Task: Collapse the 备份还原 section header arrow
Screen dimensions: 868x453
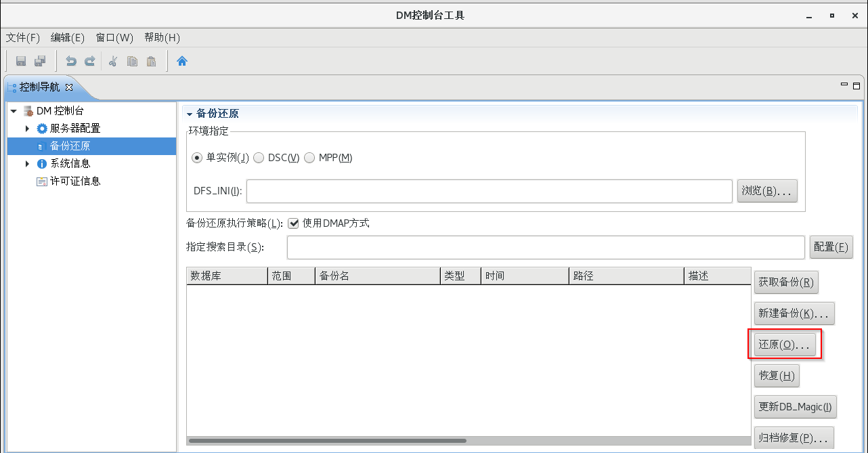Action: [190, 114]
